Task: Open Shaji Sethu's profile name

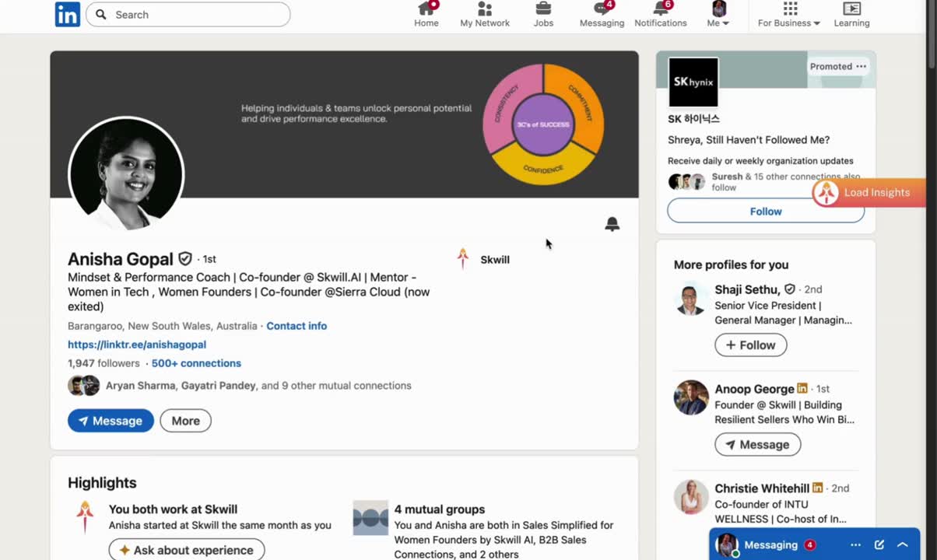Action: click(747, 289)
